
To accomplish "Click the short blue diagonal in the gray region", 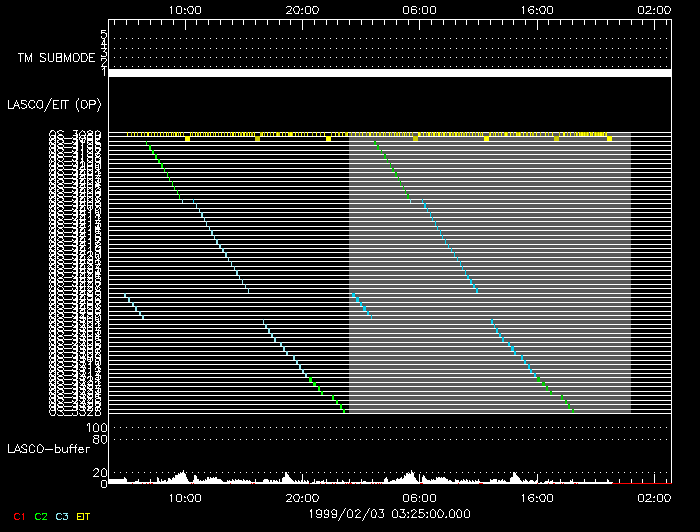I will 361,304.
